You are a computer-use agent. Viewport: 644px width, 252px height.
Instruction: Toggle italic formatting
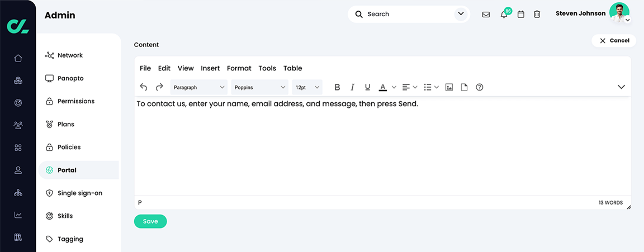[352, 87]
